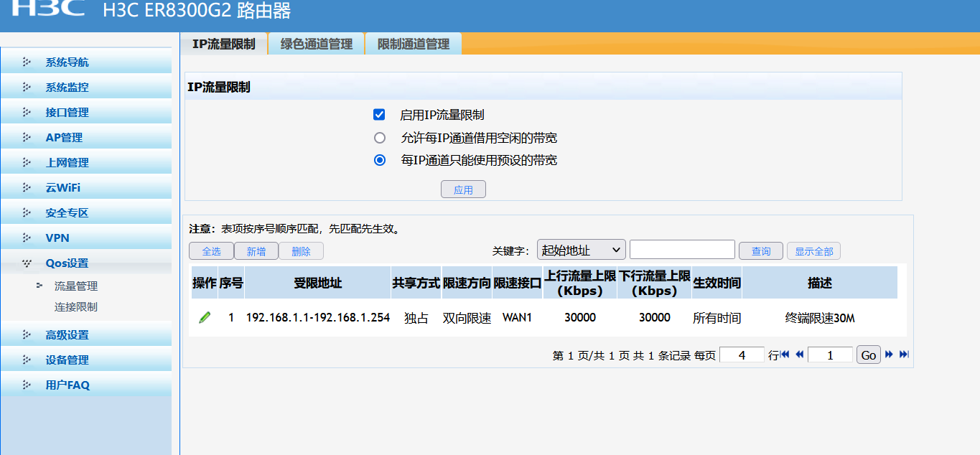This screenshot has width=980, height=455.
Task: Switch to the 绿色通道管理 tab
Action: coord(317,44)
